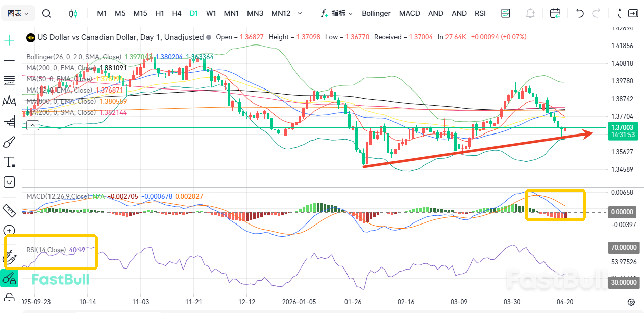Open the economic calendar icon
The height and width of the screenshot is (313, 644).
tap(555, 13)
